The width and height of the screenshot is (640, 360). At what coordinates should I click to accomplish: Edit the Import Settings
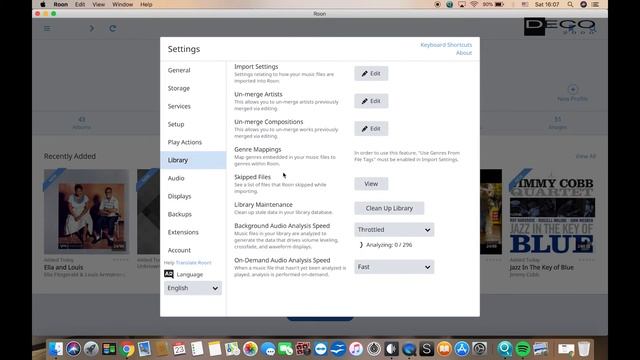pos(371,73)
